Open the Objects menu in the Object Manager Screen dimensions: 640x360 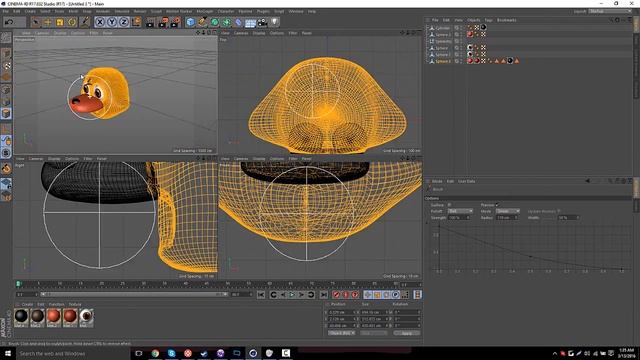[473, 20]
